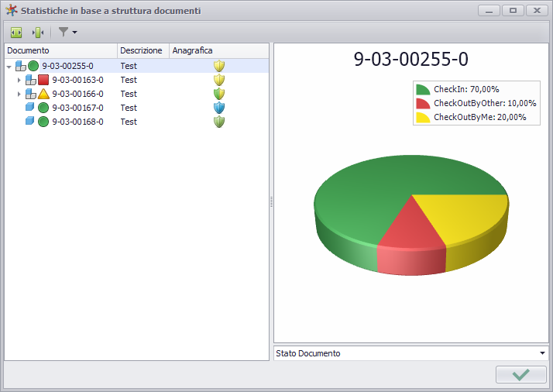Click the CheckOutByOther red legend swatch

tap(423, 103)
